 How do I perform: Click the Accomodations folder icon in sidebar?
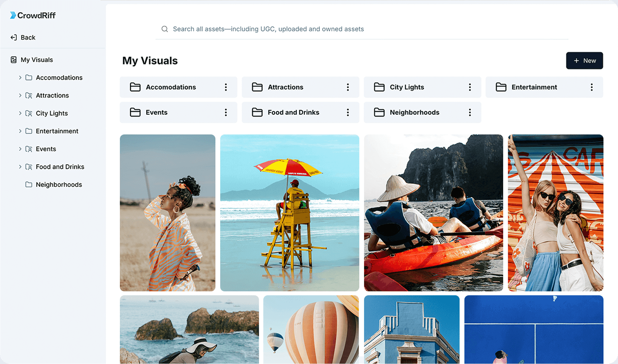29,78
